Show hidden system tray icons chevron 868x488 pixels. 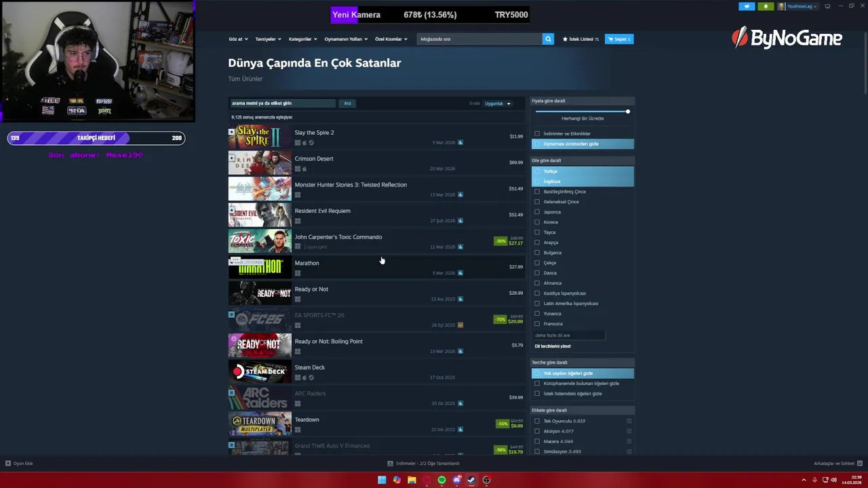(x=804, y=480)
